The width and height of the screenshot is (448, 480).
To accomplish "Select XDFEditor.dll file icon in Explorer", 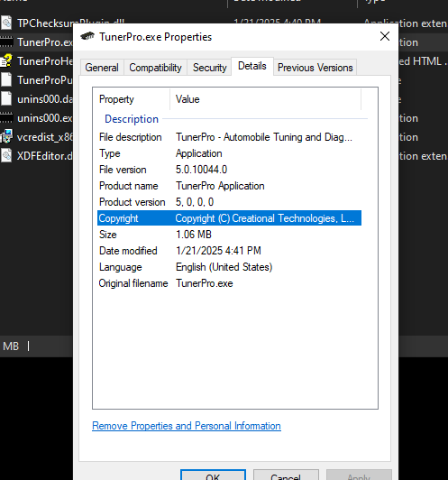I will click(6, 155).
